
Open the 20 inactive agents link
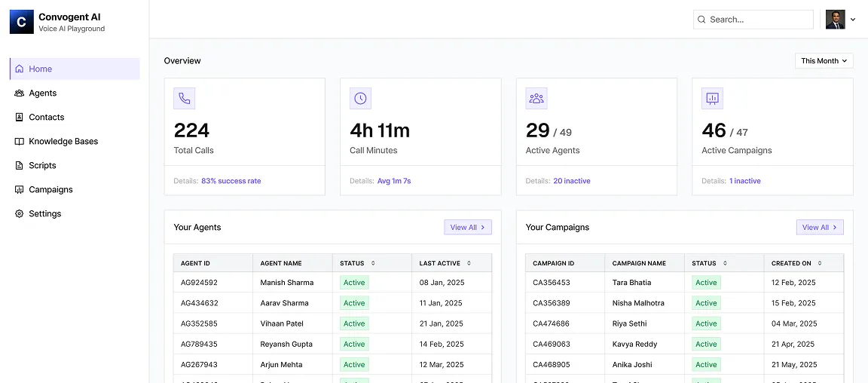pyautogui.click(x=572, y=181)
